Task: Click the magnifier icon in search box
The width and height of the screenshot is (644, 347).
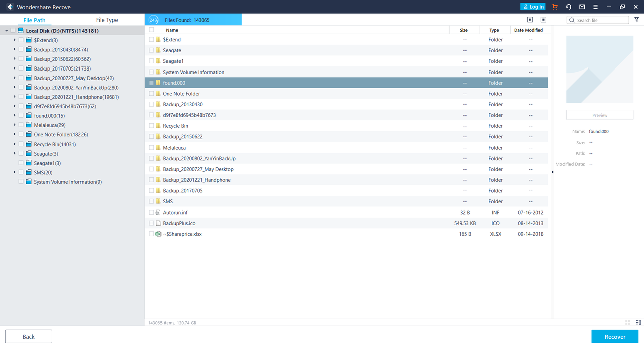Action: (572, 20)
